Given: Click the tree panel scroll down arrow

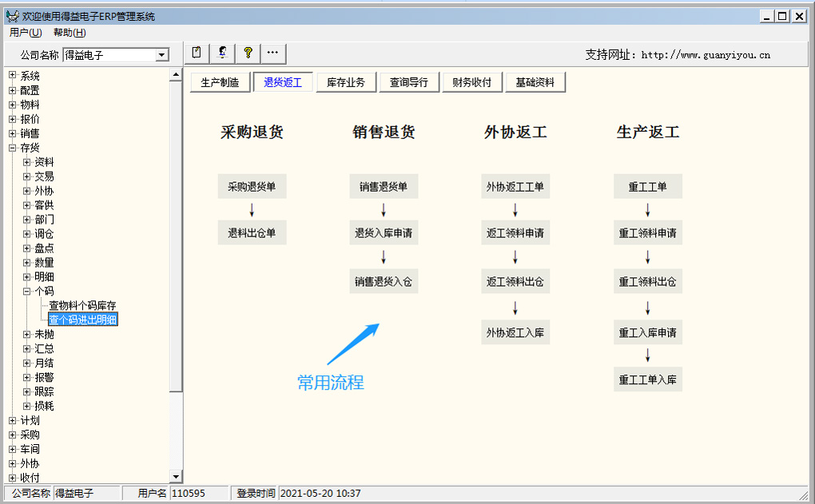Looking at the screenshot, I should coord(177,477).
